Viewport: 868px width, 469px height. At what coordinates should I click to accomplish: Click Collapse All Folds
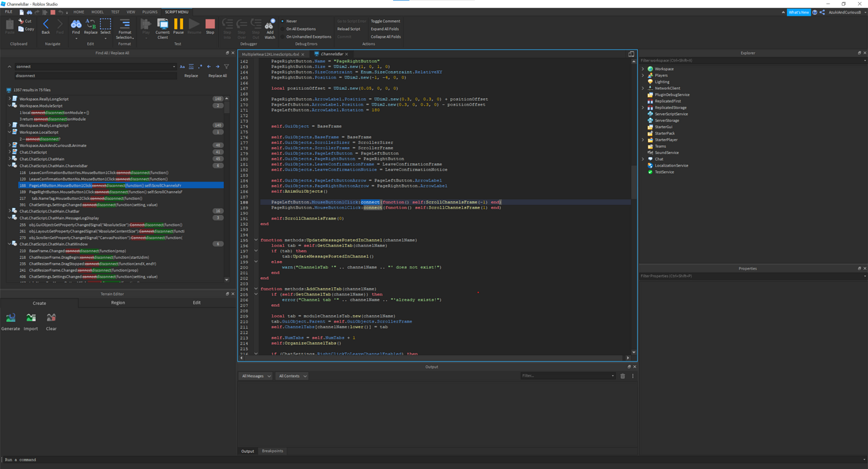[386, 36]
